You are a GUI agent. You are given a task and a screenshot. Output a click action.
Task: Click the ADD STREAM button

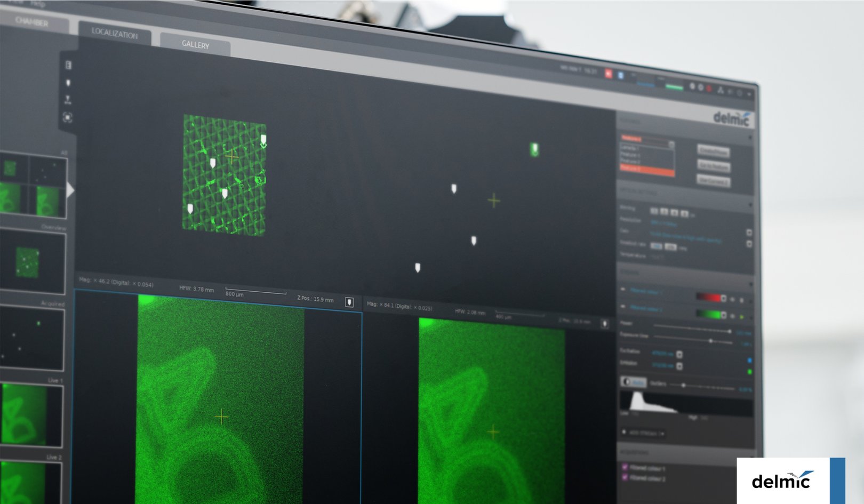click(643, 433)
